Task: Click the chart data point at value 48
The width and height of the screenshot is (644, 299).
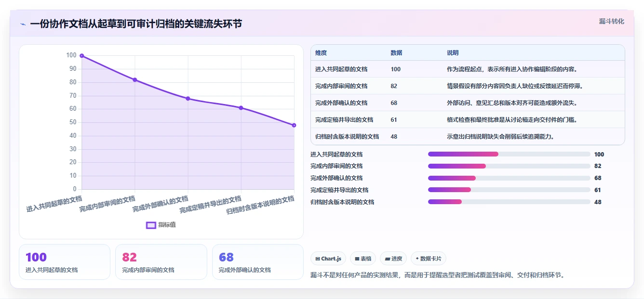Action: coord(294,125)
